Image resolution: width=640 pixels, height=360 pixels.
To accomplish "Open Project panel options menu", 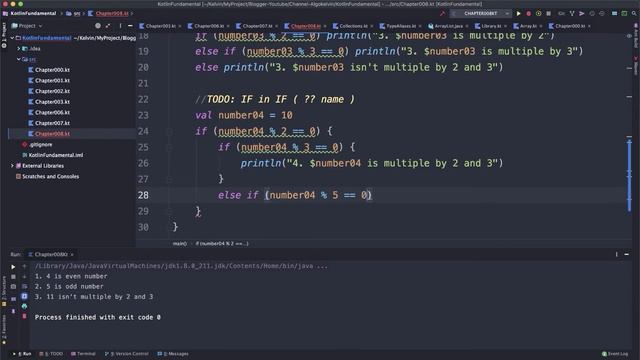I will 120,26.
